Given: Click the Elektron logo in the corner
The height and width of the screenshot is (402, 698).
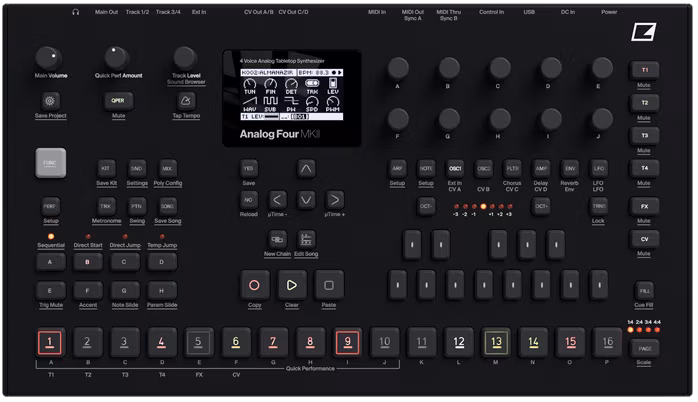Looking at the screenshot, I should tap(644, 32).
